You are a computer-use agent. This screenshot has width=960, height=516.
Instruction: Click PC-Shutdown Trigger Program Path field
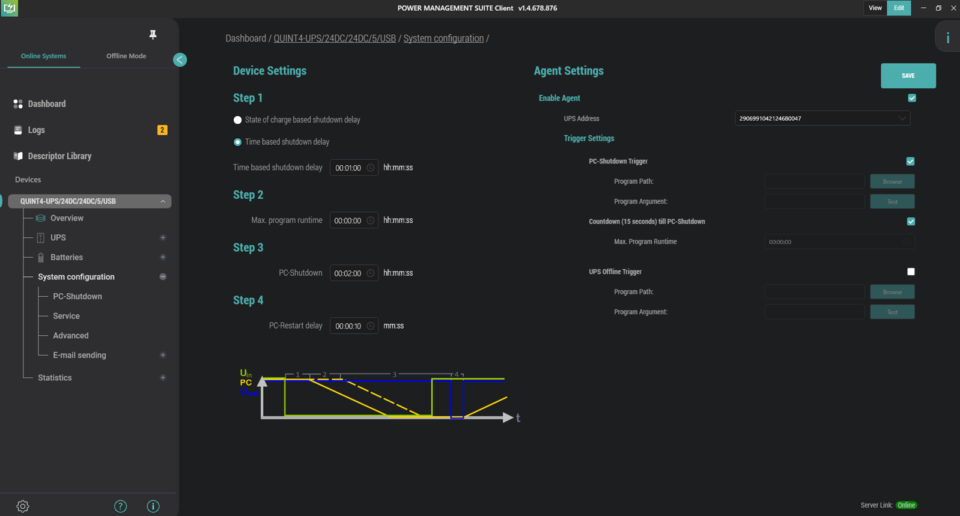(814, 181)
